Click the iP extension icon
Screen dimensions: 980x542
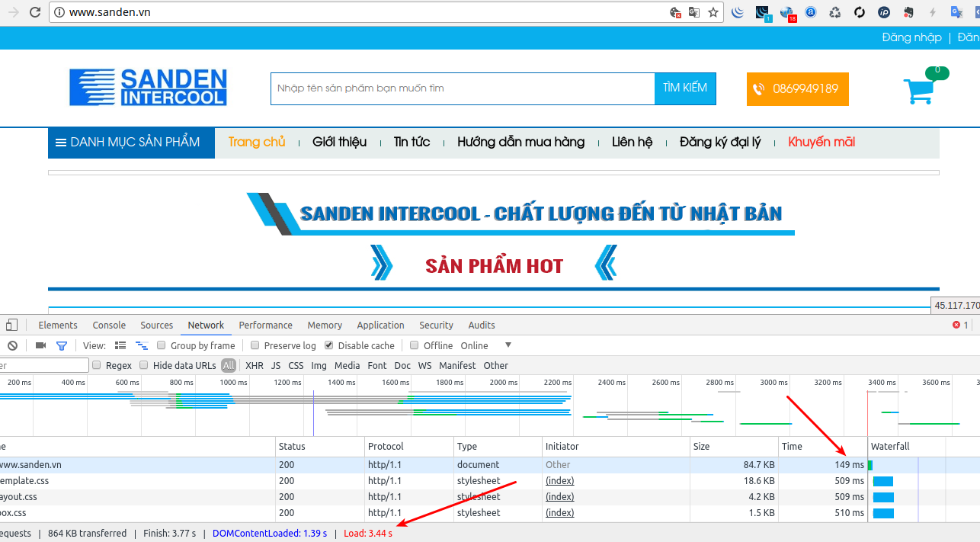884,12
